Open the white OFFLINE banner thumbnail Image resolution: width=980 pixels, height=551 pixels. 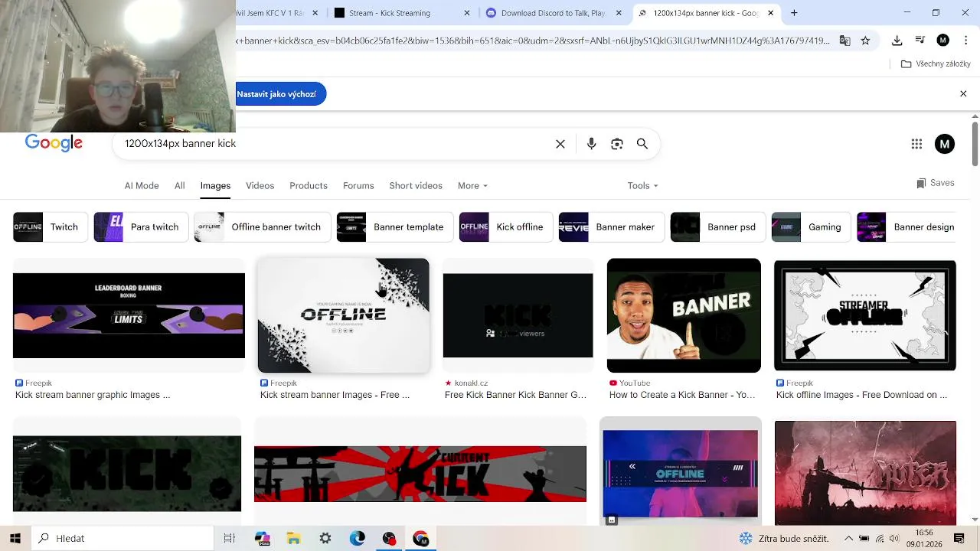point(344,315)
